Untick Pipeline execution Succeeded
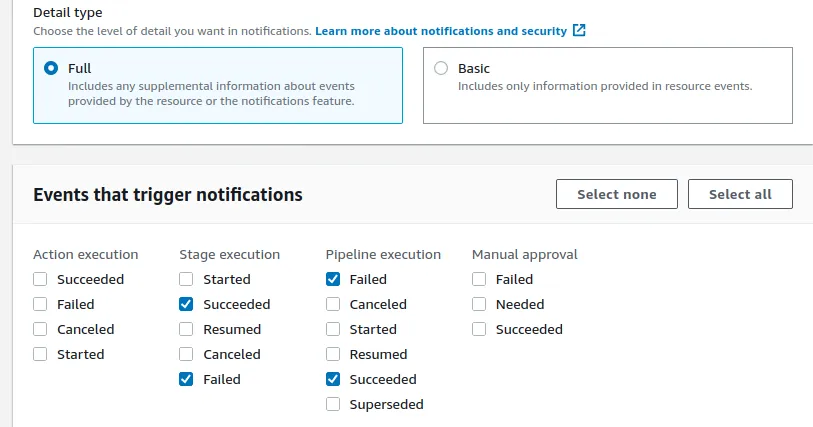Viewport: 813px width, 427px height. (333, 380)
